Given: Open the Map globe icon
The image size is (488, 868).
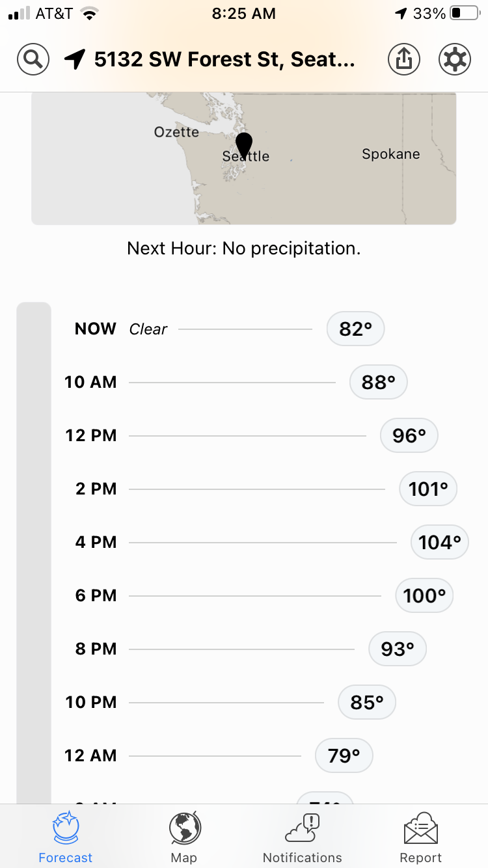Looking at the screenshot, I should pyautogui.click(x=184, y=829).
